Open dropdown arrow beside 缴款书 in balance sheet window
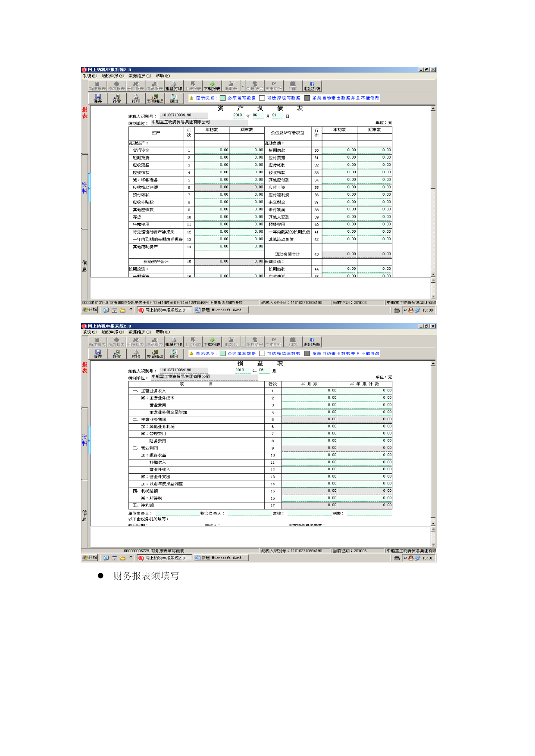Screen dimensions: 535x756 click(x=243, y=86)
